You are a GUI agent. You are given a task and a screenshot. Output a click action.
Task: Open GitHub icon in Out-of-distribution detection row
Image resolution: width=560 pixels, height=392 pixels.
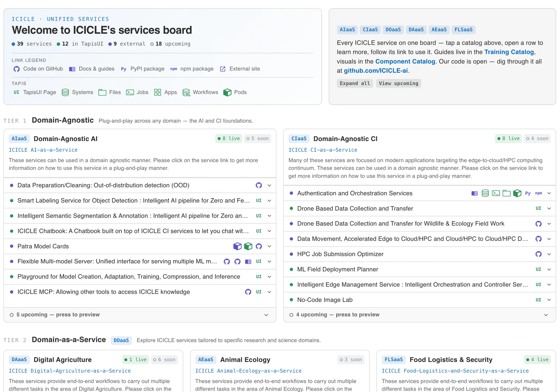[259, 185]
